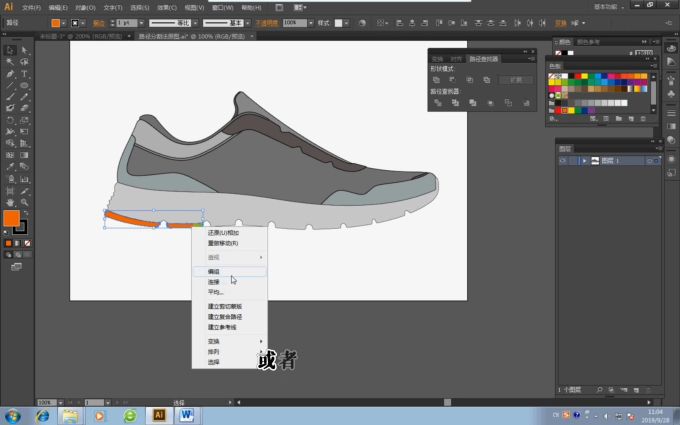Screen dimensions: 680x425
Task: Open the Symbols panel (club icon) in dock
Action: point(671,94)
